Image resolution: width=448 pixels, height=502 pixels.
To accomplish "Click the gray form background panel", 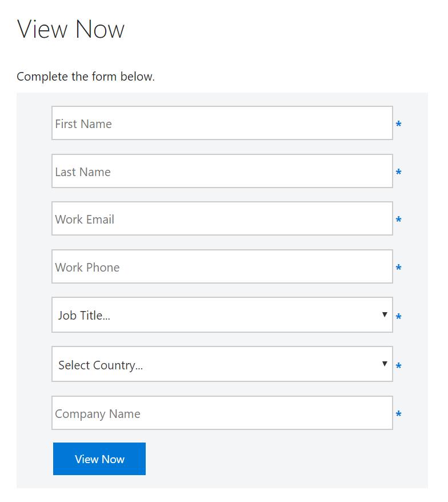I will [x=34, y=286].
